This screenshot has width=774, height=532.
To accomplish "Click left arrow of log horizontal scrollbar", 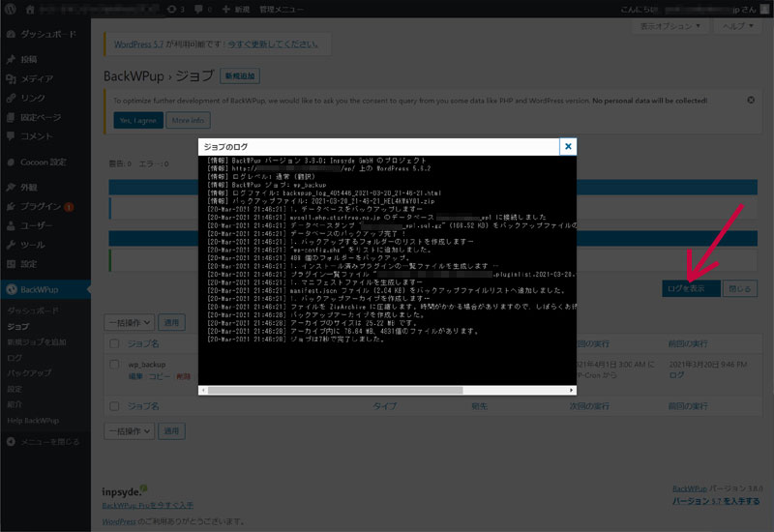I will click(203, 391).
